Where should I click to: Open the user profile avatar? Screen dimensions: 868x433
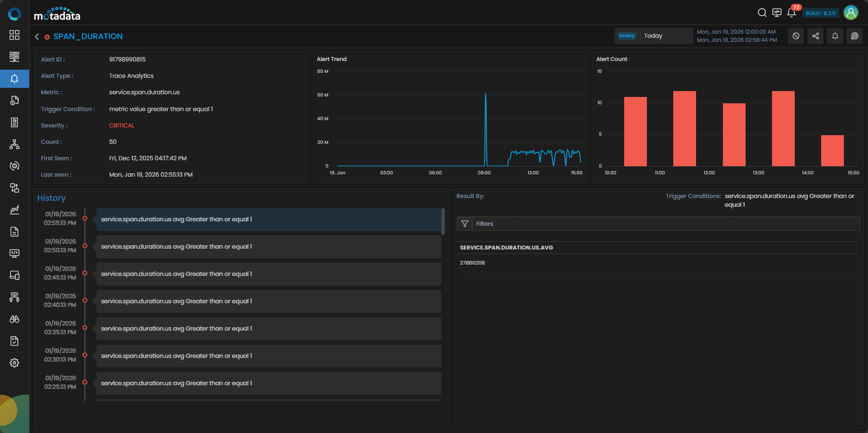[851, 13]
